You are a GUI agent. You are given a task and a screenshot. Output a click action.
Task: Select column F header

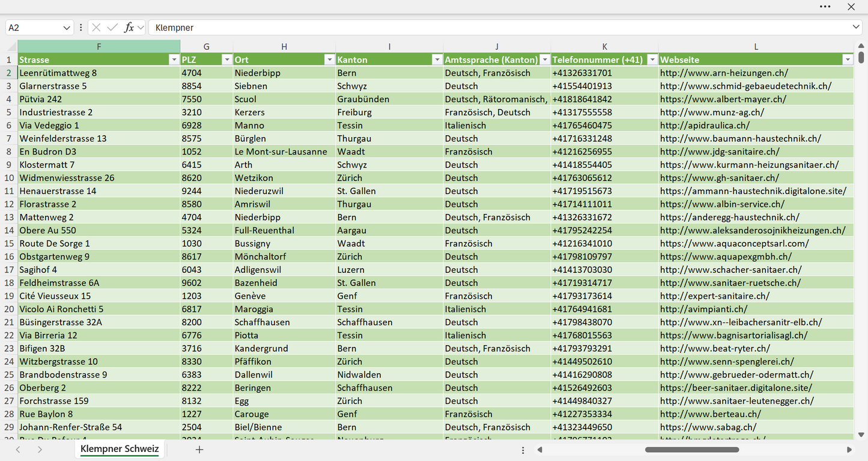pos(99,46)
